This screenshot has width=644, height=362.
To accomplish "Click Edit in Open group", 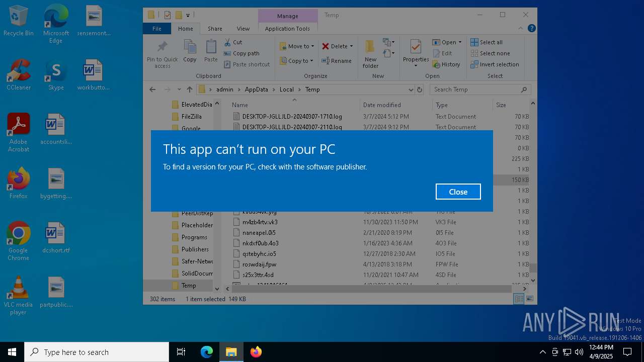I will click(442, 53).
